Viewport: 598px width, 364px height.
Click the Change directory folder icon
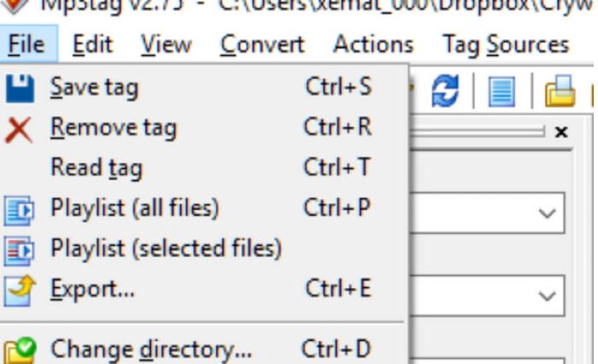(21, 350)
